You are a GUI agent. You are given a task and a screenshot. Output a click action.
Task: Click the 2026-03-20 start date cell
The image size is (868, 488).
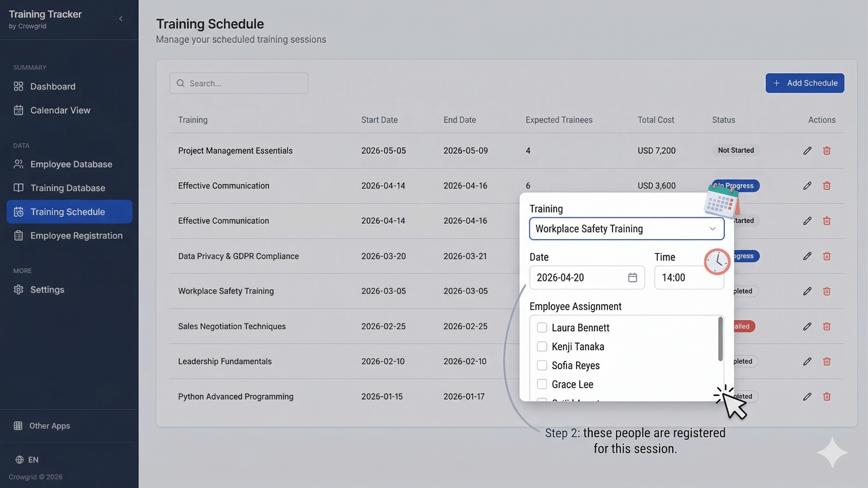coord(384,256)
